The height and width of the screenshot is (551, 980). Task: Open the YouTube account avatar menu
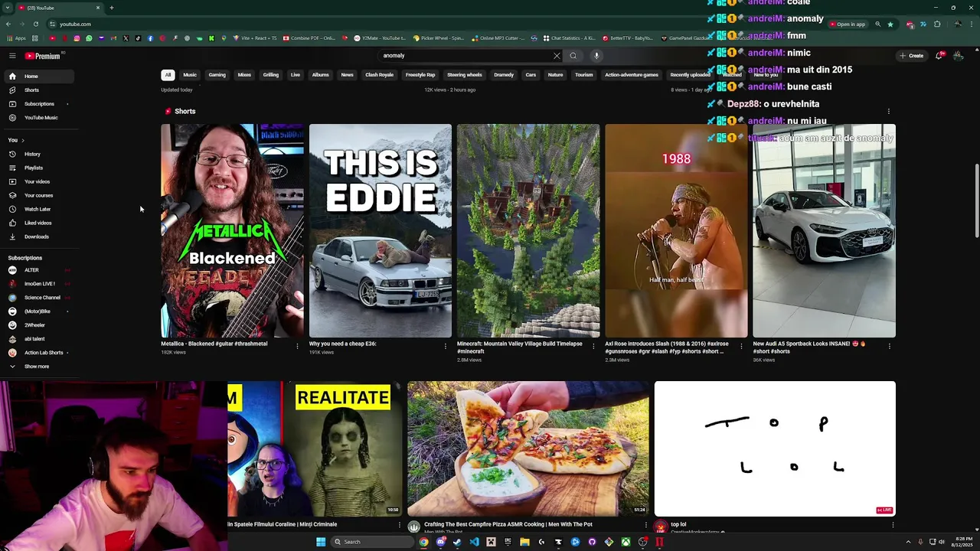[x=958, y=56]
